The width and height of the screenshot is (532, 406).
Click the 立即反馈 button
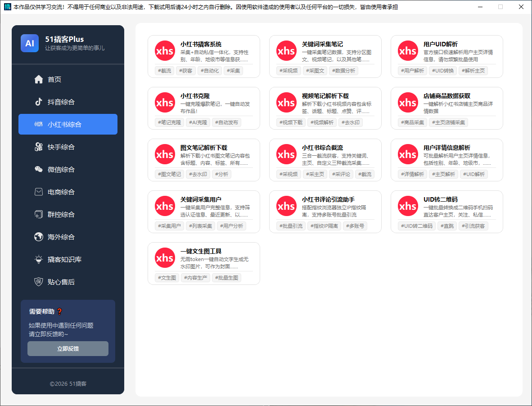tap(68, 349)
